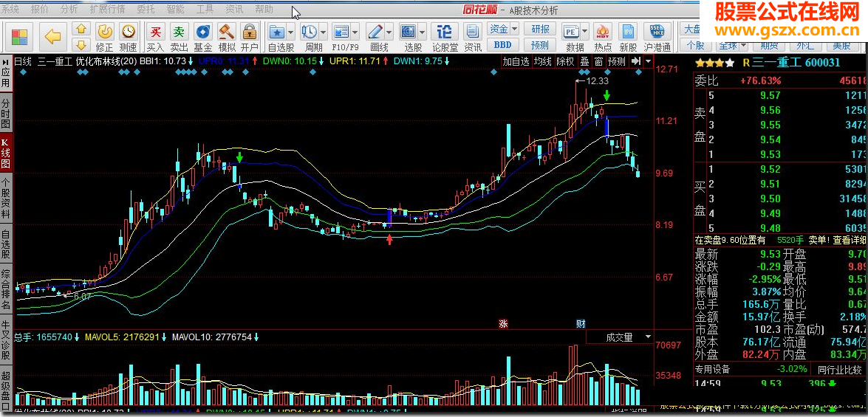This screenshot has width=868, height=417.
Task: Click the yellow down arrow button
Action: point(81,44)
